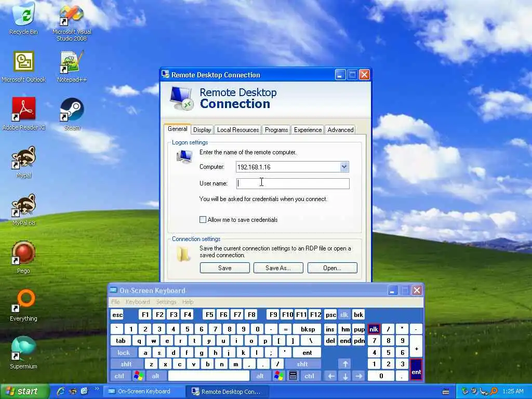Click the right arrow key on keyboard
Viewport: 532px width, 399px height.
359,376
